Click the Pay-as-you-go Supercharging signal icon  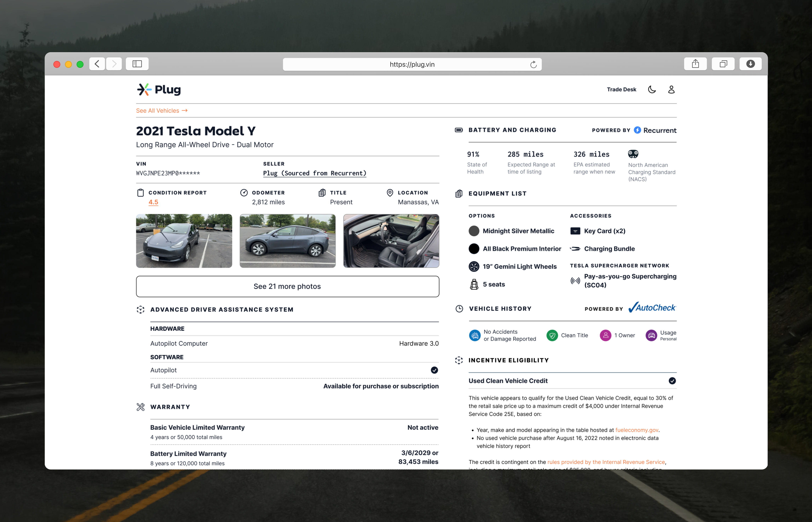pyautogui.click(x=575, y=281)
